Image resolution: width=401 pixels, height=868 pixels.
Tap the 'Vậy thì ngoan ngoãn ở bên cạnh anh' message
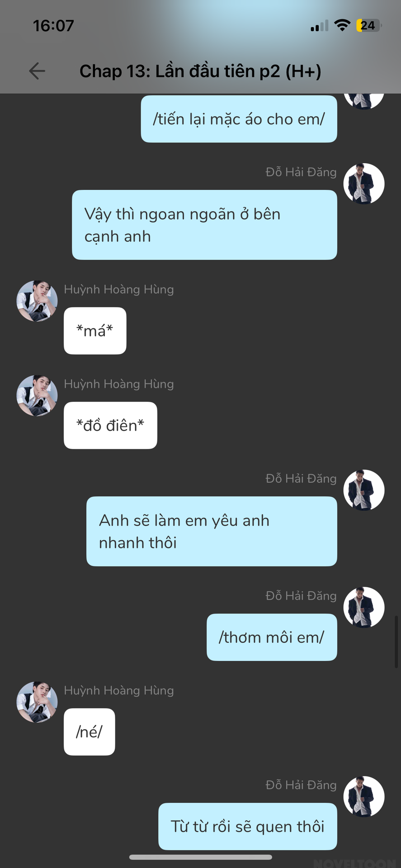[x=204, y=225]
